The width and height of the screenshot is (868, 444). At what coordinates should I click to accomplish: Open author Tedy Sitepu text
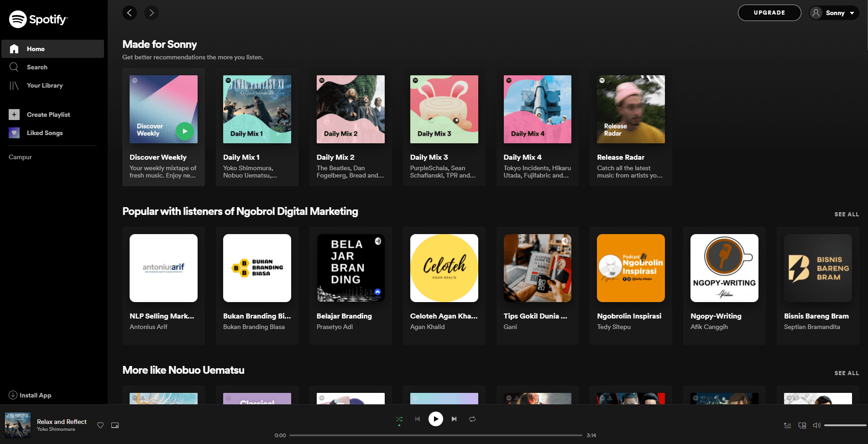[x=614, y=327]
